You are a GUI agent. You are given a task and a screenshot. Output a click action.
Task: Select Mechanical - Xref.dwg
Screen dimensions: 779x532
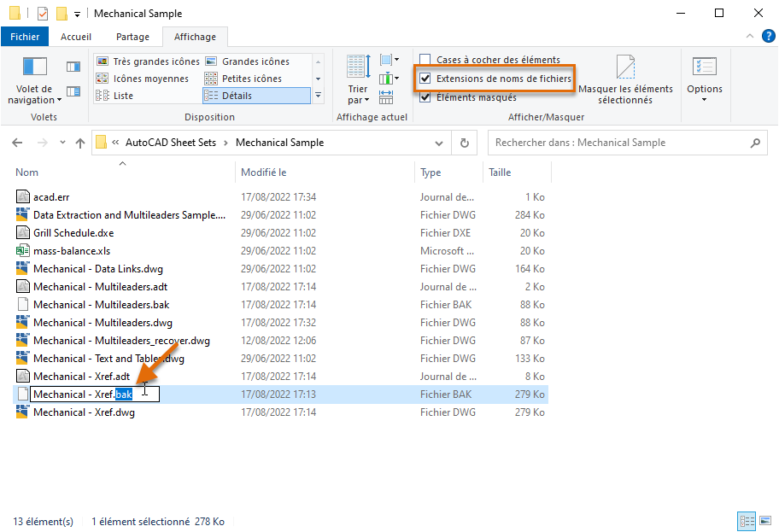[84, 412]
